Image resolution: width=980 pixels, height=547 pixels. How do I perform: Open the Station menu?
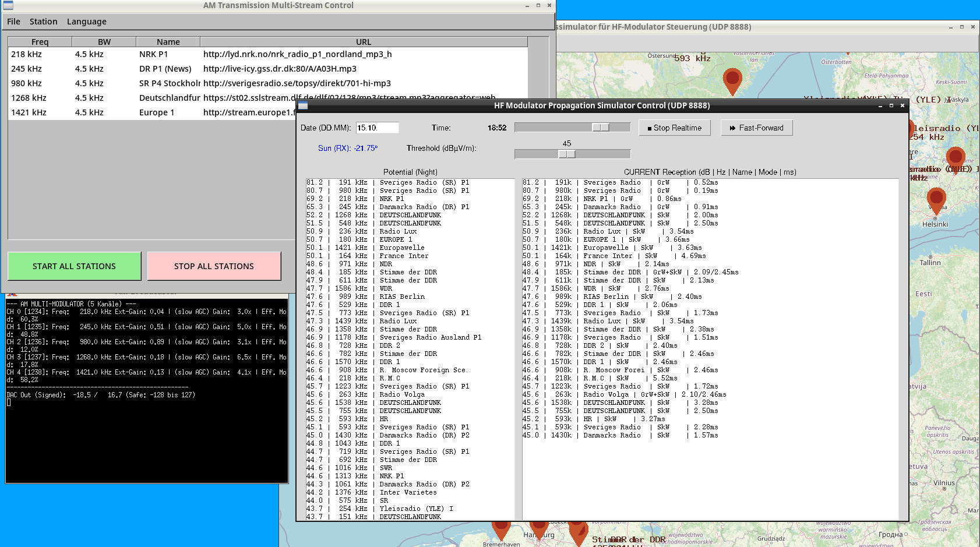pos(44,22)
